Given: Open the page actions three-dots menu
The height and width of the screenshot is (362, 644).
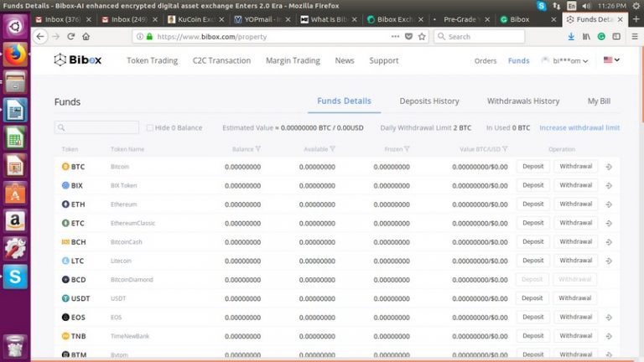Looking at the screenshot, I should coord(395,37).
